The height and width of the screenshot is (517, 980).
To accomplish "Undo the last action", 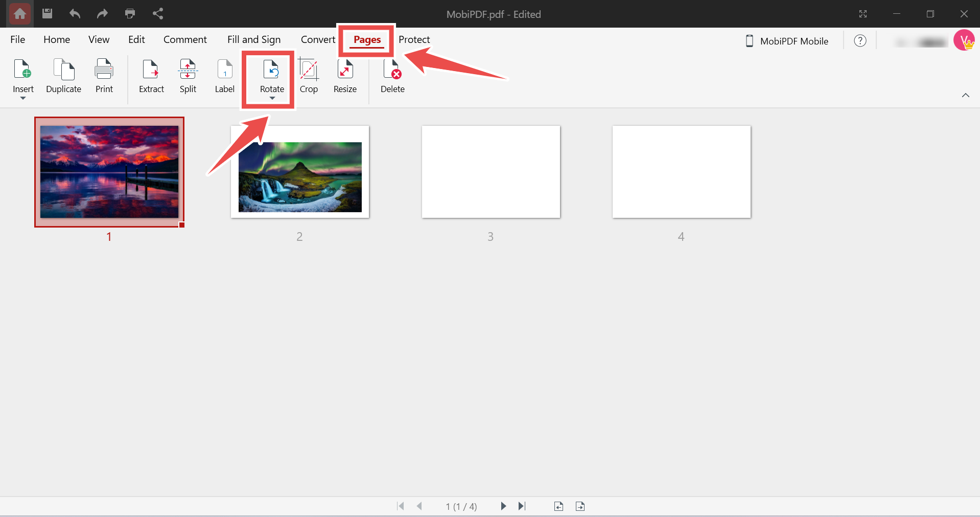I will coord(75,14).
